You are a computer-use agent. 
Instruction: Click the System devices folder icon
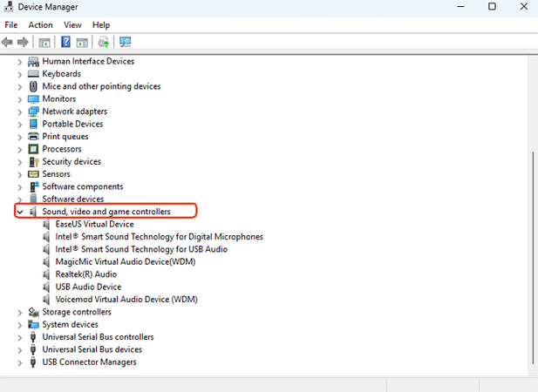tap(33, 324)
